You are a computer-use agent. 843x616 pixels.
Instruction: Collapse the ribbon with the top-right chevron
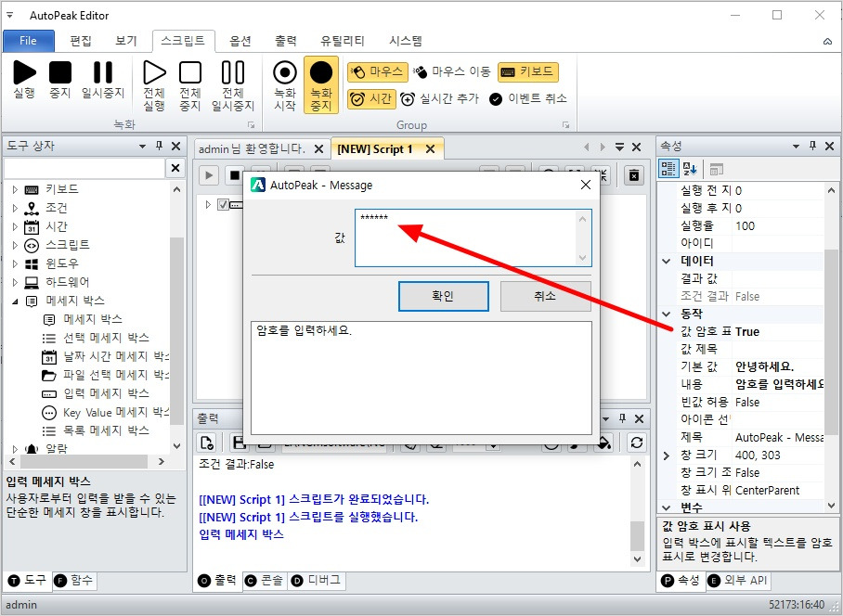tap(827, 42)
